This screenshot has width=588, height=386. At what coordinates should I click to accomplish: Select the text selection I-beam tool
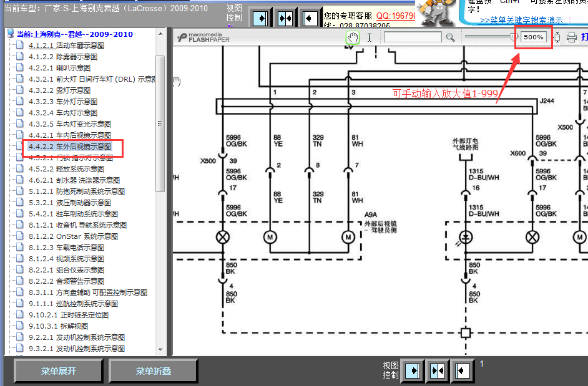(370, 37)
